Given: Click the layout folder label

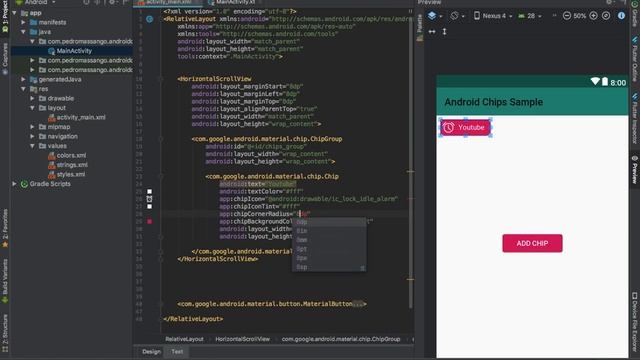Looking at the screenshot, I should (x=56, y=108).
